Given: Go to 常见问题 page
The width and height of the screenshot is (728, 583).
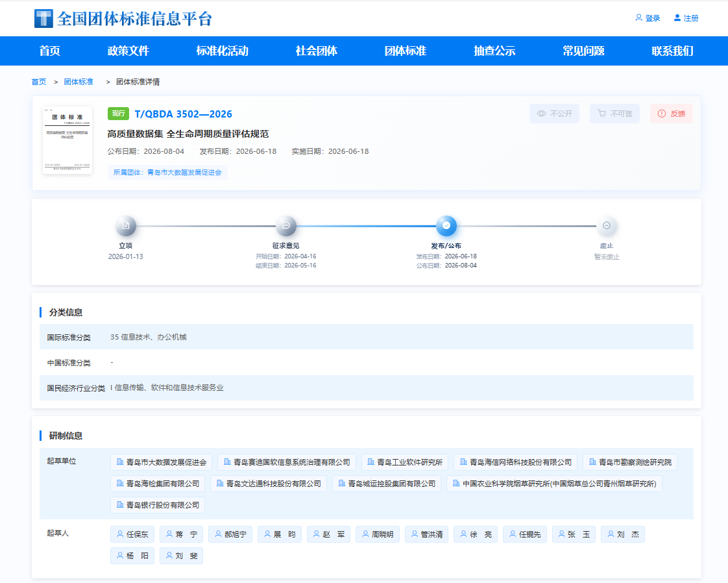Looking at the screenshot, I should (583, 51).
